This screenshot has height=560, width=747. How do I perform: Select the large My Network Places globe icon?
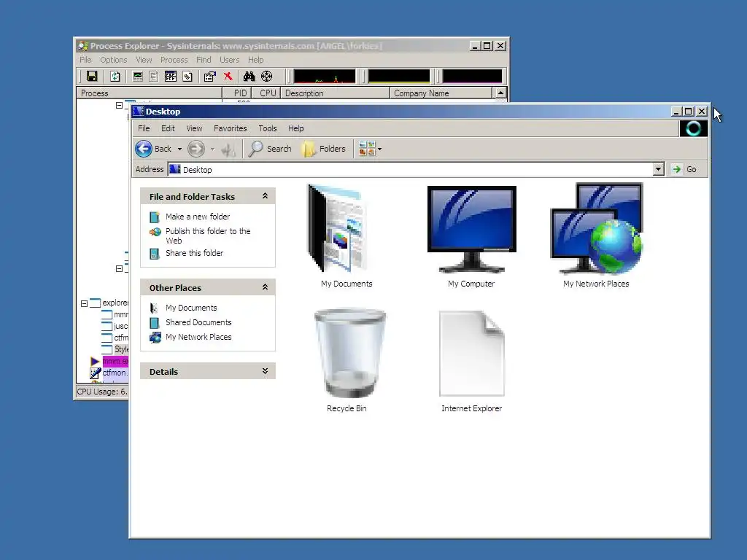coord(597,228)
